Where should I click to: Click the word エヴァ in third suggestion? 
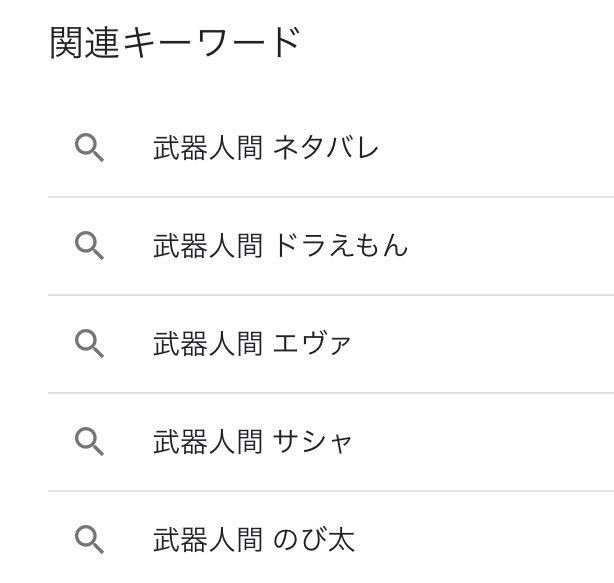coord(312,344)
